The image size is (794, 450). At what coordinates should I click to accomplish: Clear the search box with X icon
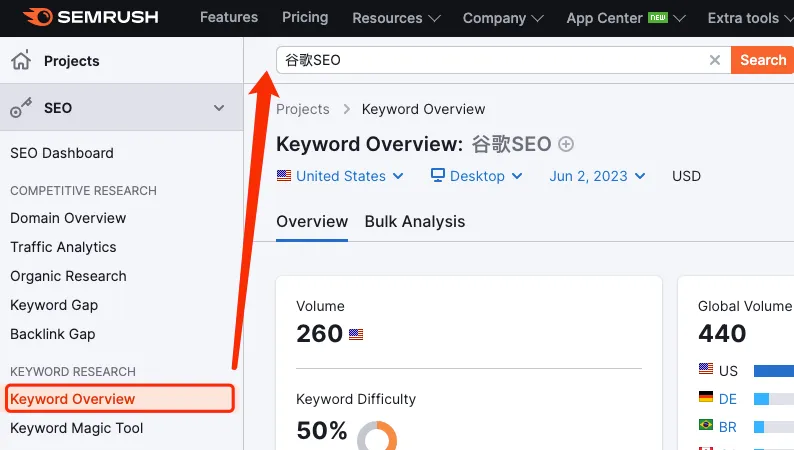714,60
